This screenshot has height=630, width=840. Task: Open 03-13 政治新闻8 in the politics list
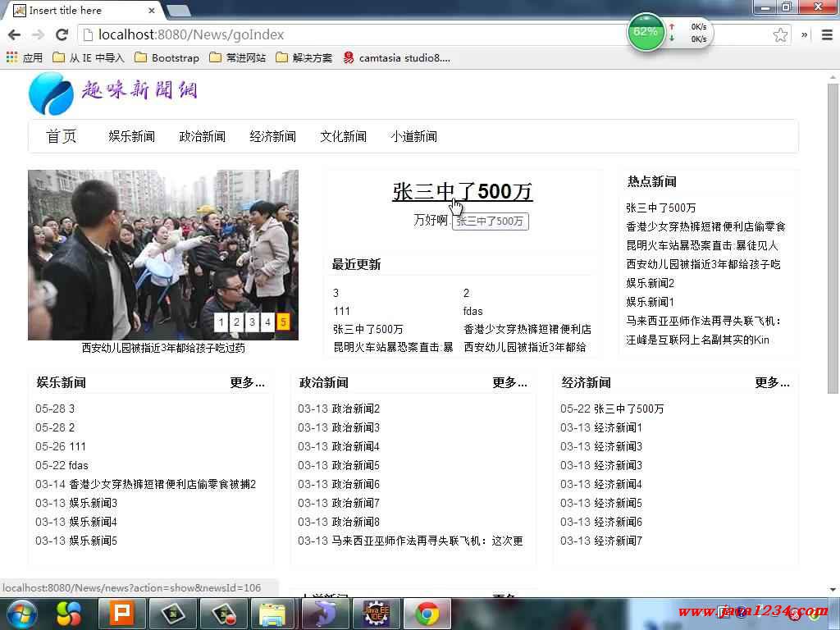pos(339,523)
